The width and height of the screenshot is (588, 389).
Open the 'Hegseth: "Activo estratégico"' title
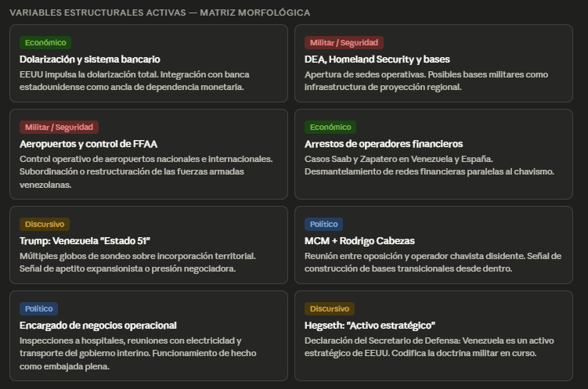370,326
